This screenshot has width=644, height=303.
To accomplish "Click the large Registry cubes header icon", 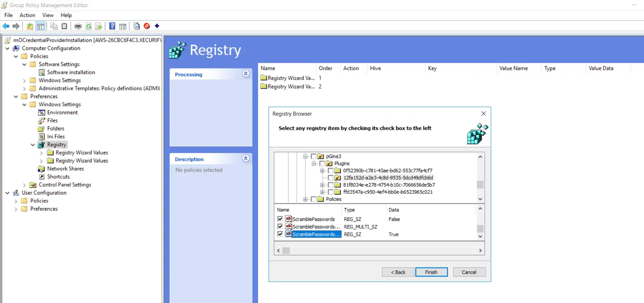I will (x=178, y=50).
